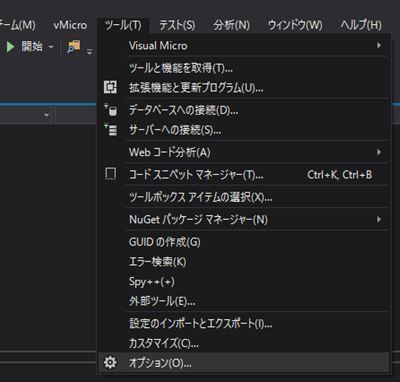The height and width of the screenshot is (382, 400).
Task: Open the ツール(T) menu
Action: click(x=123, y=25)
